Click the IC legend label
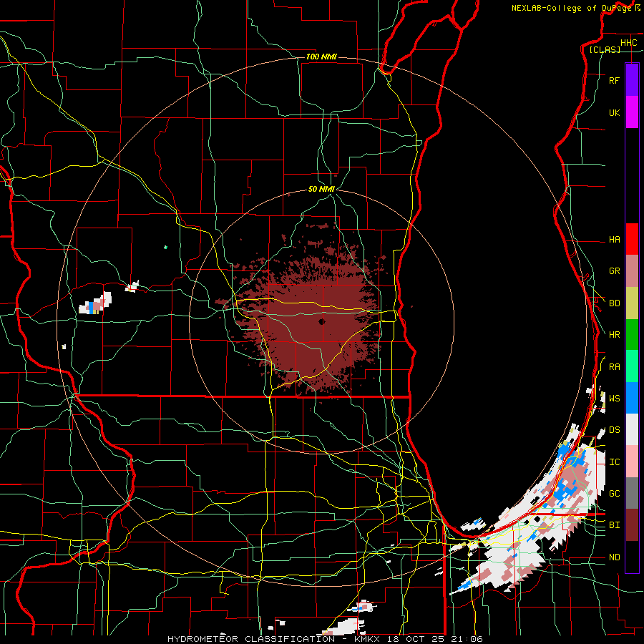The width and height of the screenshot is (644, 644). coord(614,462)
